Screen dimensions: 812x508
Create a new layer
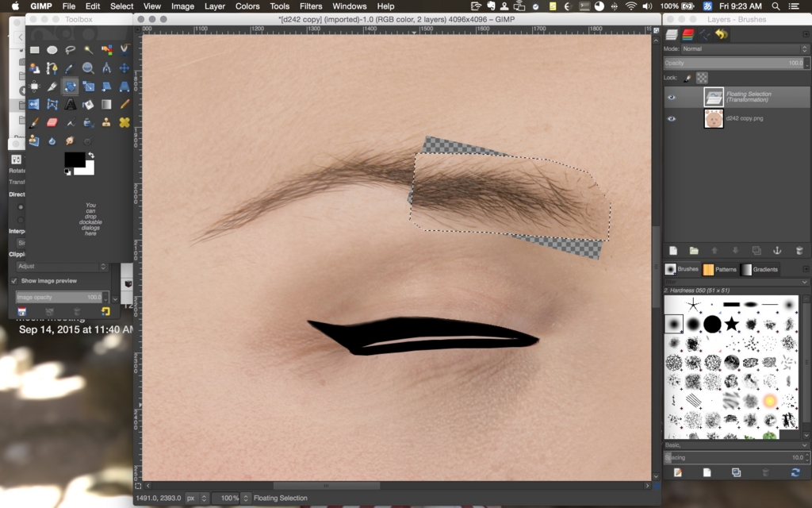click(674, 250)
